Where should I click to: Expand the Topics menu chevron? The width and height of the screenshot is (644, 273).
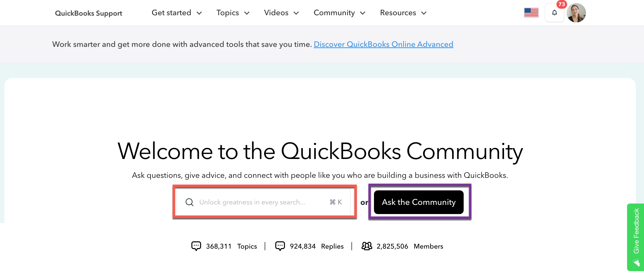[x=247, y=13]
